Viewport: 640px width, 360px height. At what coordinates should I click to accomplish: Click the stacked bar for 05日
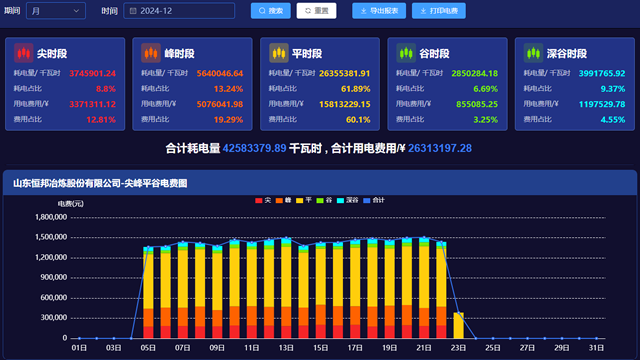(148, 293)
